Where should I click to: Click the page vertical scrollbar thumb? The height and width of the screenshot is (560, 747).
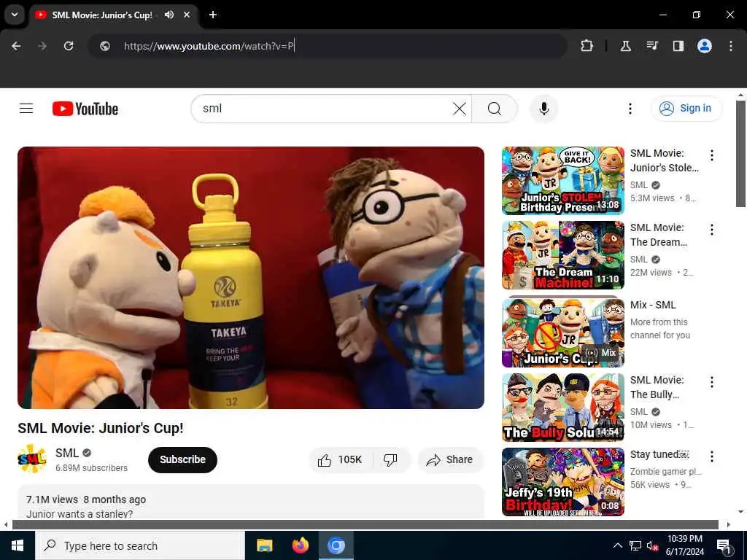tap(740, 153)
